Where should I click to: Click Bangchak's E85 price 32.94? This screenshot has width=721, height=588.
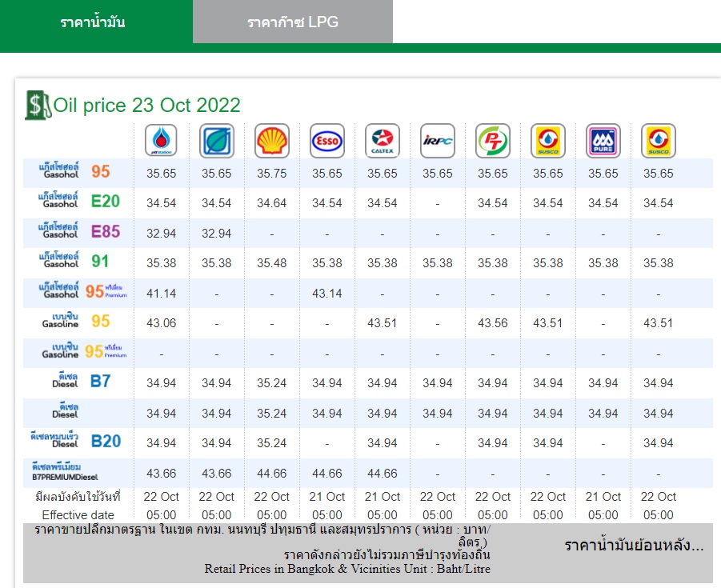point(217,234)
